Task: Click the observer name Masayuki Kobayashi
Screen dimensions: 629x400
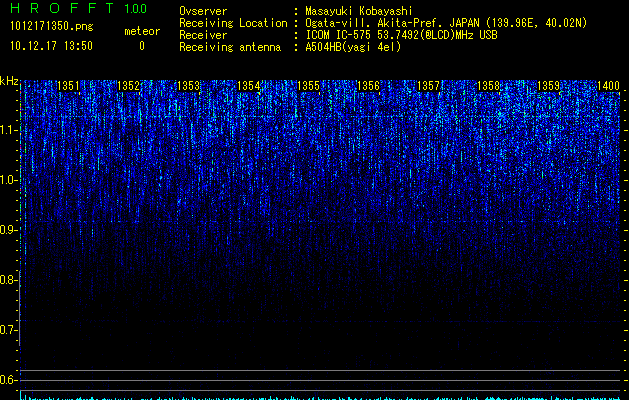Action: 358,11
